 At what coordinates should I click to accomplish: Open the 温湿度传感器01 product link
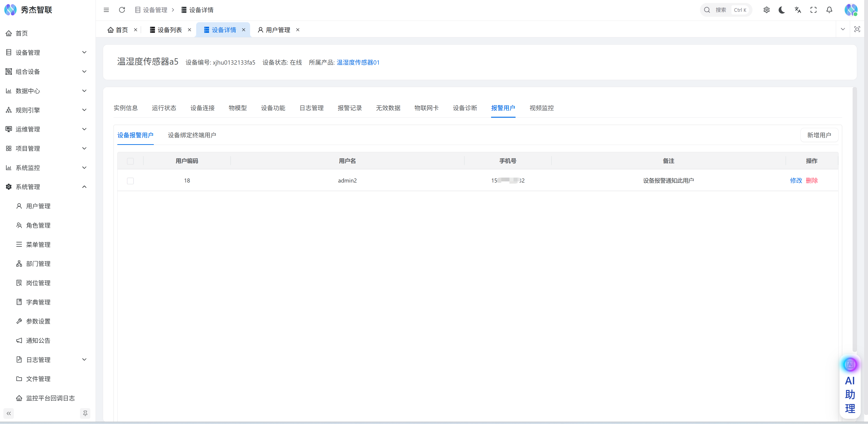(358, 62)
